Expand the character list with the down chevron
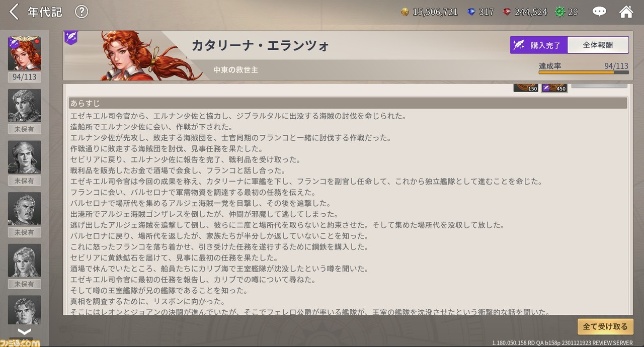644x347 pixels. 24,331
